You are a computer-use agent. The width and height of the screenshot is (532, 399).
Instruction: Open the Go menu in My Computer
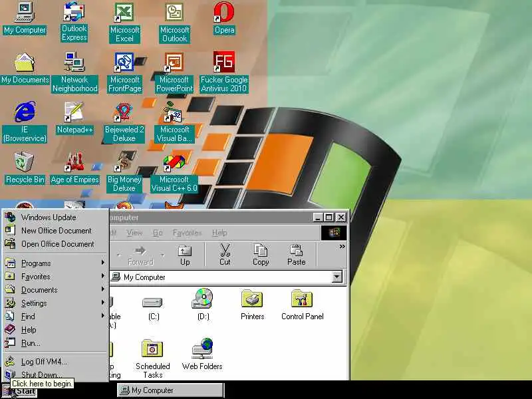[x=158, y=233]
